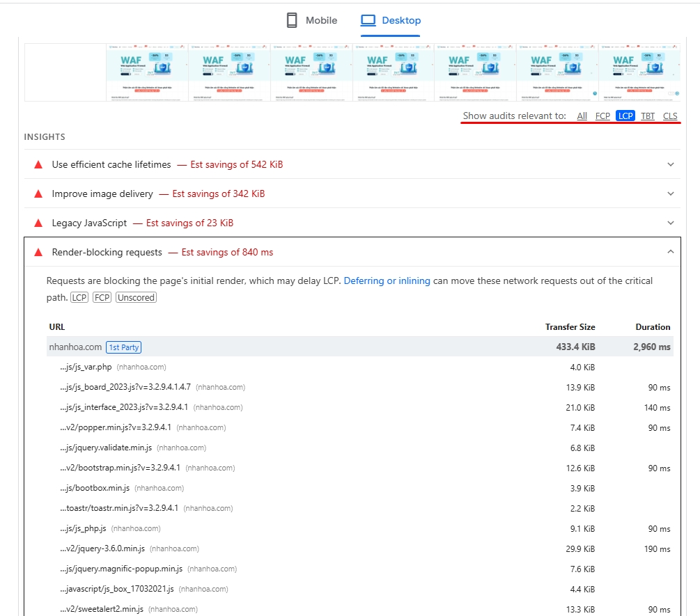This screenshot has height=616, width=700.
Task: Click Est savings of 840 ms text
Action: tap(227, 252)
